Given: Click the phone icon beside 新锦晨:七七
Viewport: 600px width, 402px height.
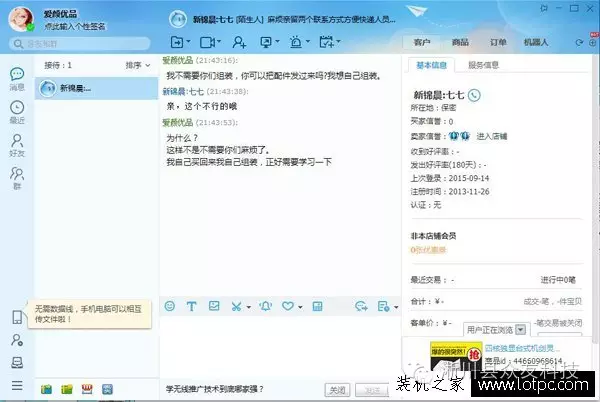Looking at the screenshot, I should click(474, 95).
